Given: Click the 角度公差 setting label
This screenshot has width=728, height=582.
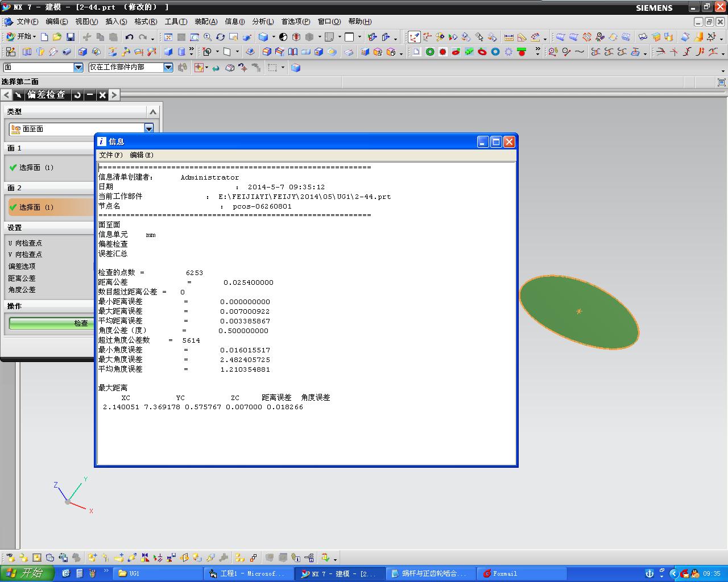Looking at the screenshot, I should pos(22,289).
